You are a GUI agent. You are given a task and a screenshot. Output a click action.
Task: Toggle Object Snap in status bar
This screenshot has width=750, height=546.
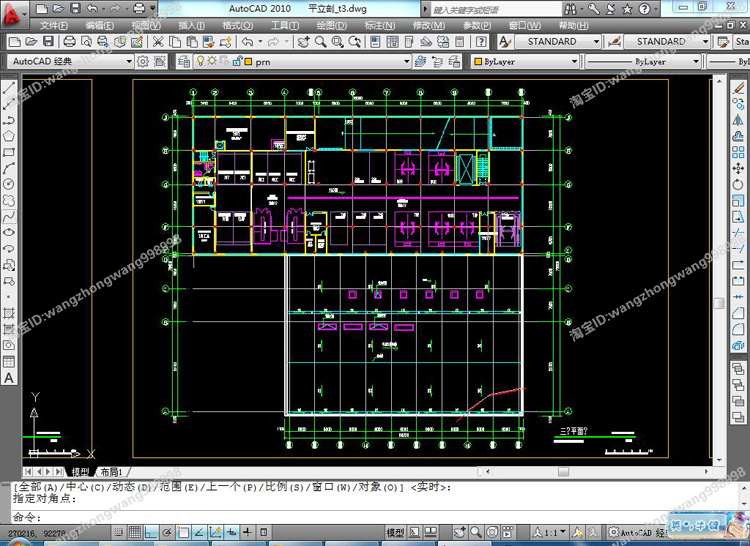click(x=183, y=532)
